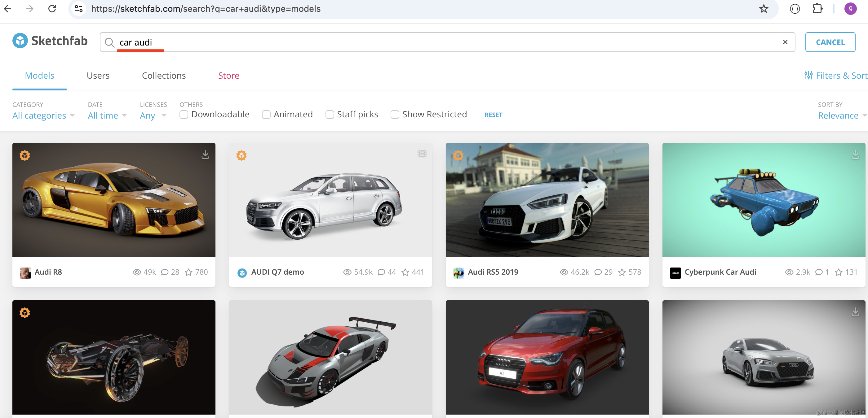
Task: Open the Audi R8 model title
Action: point(48,272)
